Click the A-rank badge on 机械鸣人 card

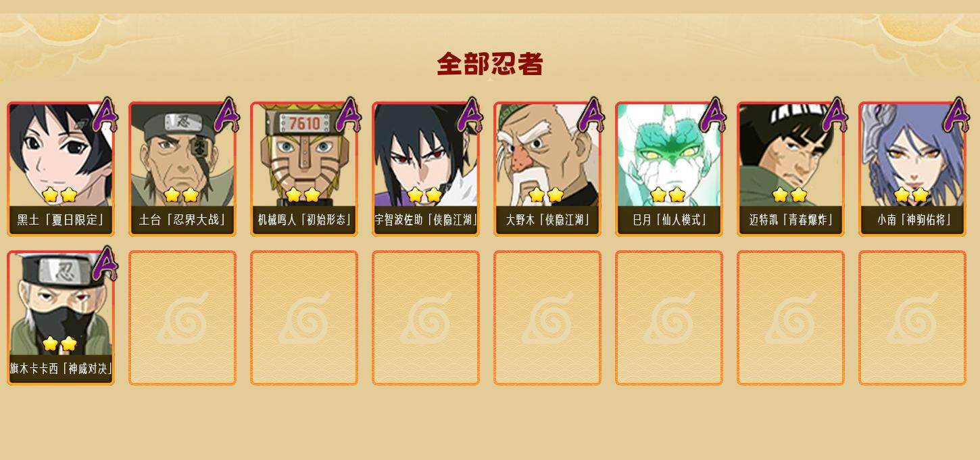(348, 115)
